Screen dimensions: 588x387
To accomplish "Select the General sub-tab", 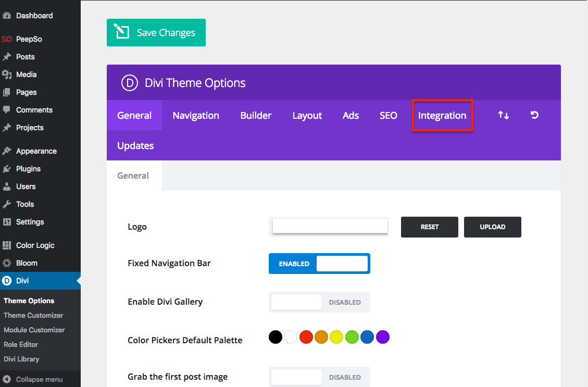I will pos(133,176).
